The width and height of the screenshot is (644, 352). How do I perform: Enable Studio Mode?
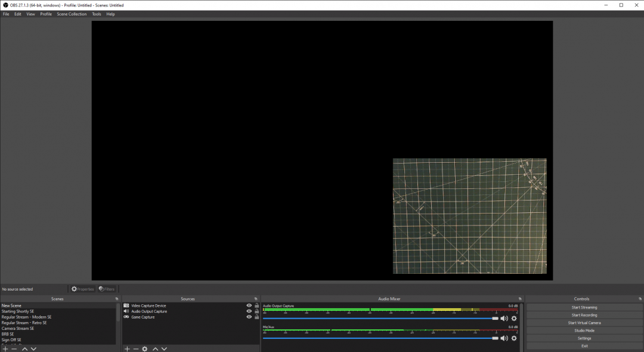pyautogui.click(x=583, y=330)
